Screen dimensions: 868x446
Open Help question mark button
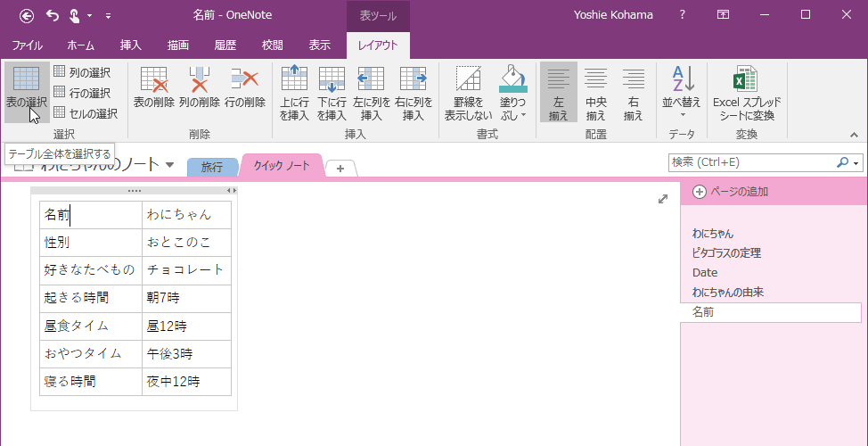(x=683, y=15)
